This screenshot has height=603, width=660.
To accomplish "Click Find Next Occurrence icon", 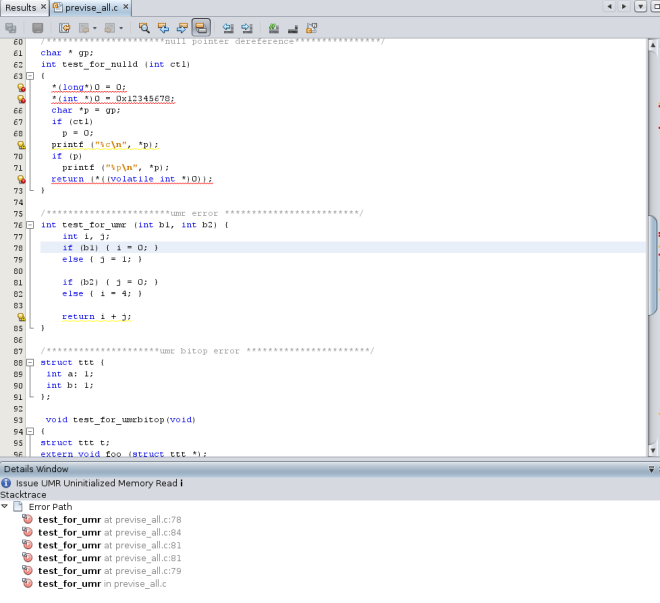I will [x=182, y=28].
